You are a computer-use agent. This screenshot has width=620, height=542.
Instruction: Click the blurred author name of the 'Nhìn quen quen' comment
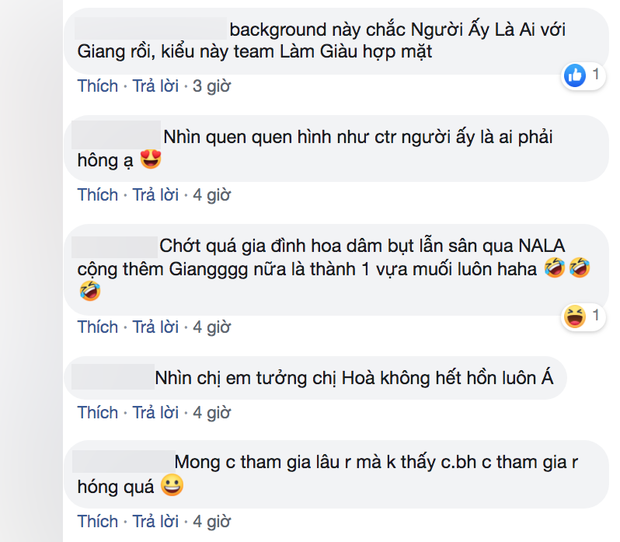coord(116,135)
